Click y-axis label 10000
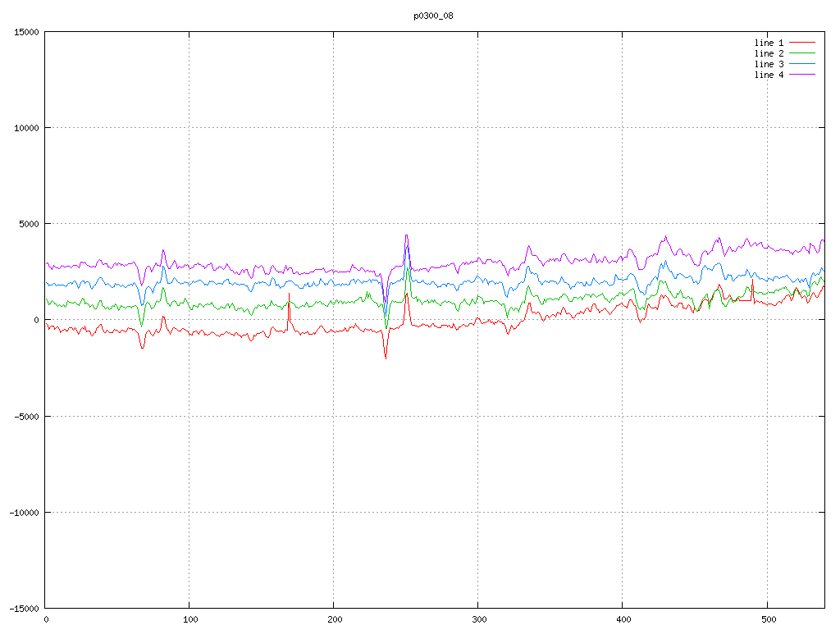This screenshot has width=840, height=630. click(27, 128)
